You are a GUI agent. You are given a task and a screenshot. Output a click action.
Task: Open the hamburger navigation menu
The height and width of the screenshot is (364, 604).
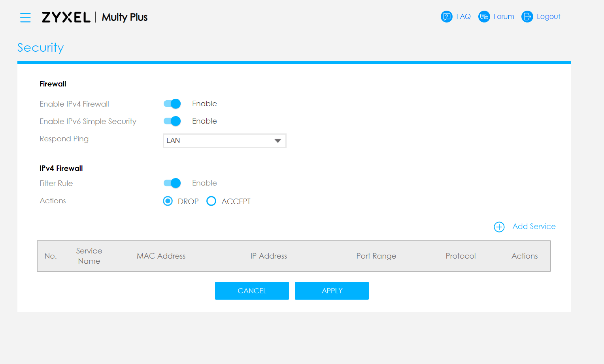25,17
